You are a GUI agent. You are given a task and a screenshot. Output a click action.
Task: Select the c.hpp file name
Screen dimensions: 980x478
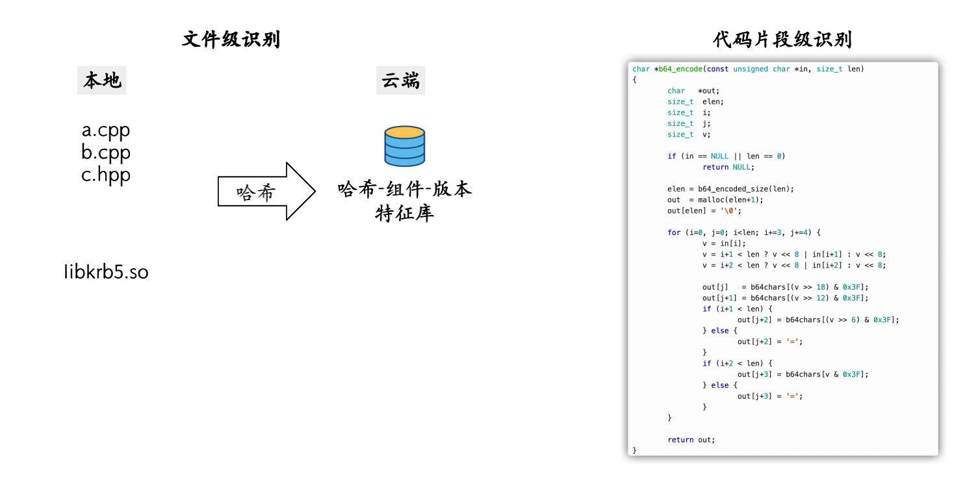(x=106, y=175)
